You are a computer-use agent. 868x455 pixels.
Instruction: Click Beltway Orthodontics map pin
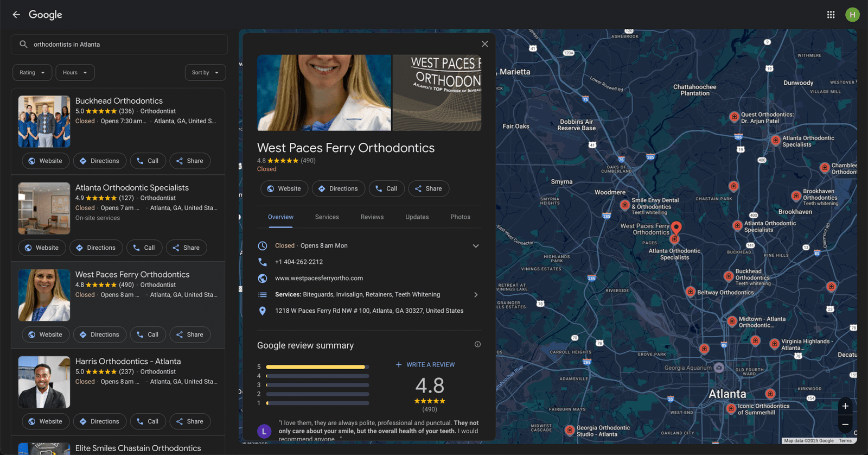[x=690, y=292]
